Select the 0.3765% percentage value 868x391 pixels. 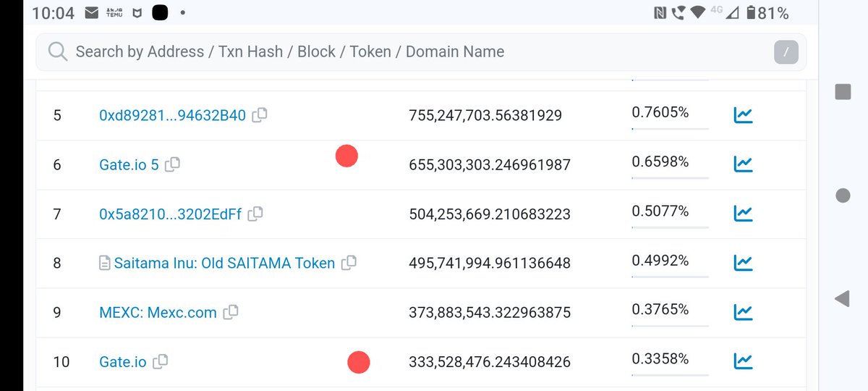[660, 309]
